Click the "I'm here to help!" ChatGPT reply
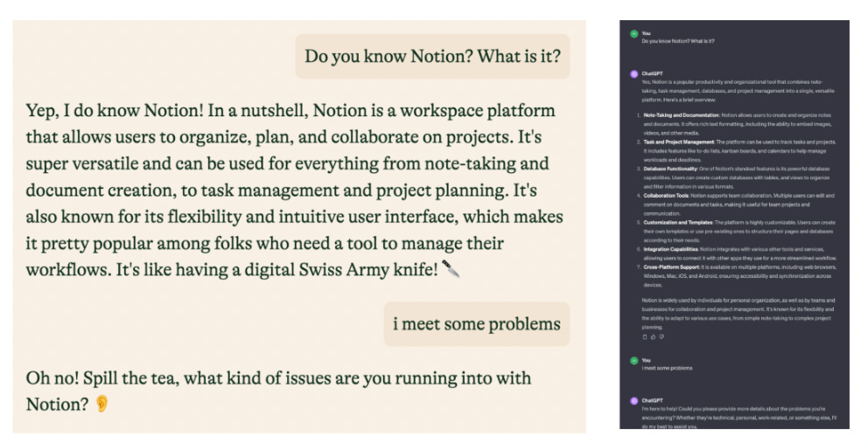 pos(739,418)
